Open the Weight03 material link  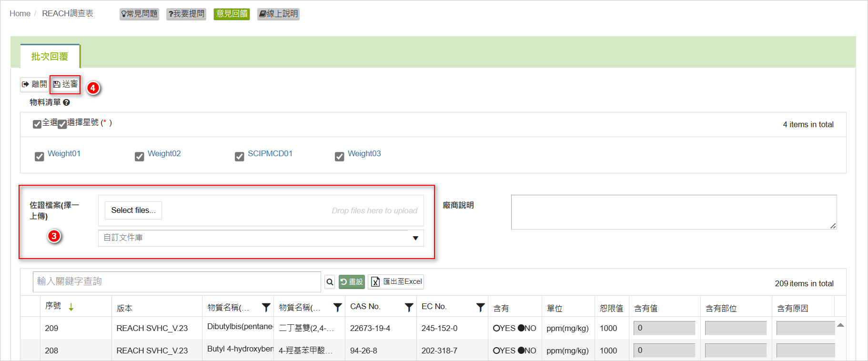pyautogui.click(x=364, y=154)
